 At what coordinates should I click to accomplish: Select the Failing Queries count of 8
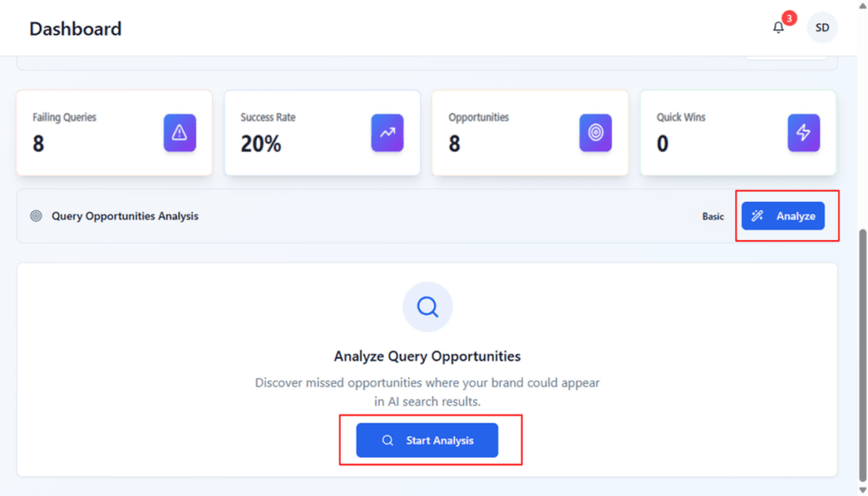click(38, 144)
